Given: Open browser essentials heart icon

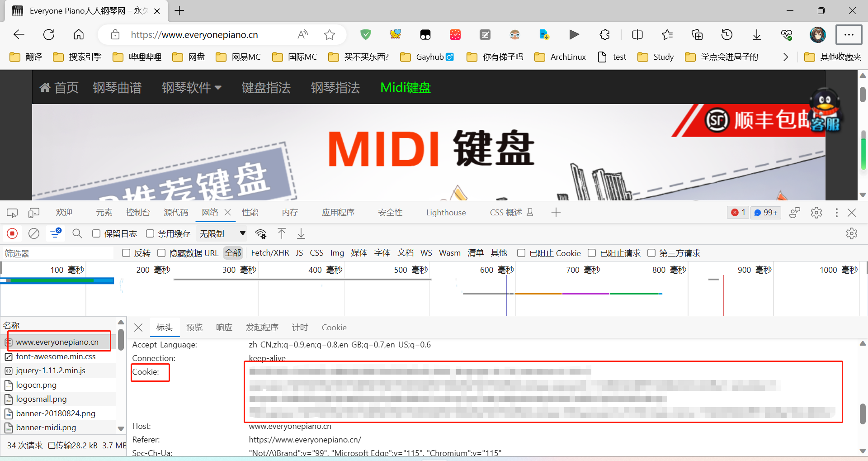Looking at the screenshot, I should [x=787, y=34].
